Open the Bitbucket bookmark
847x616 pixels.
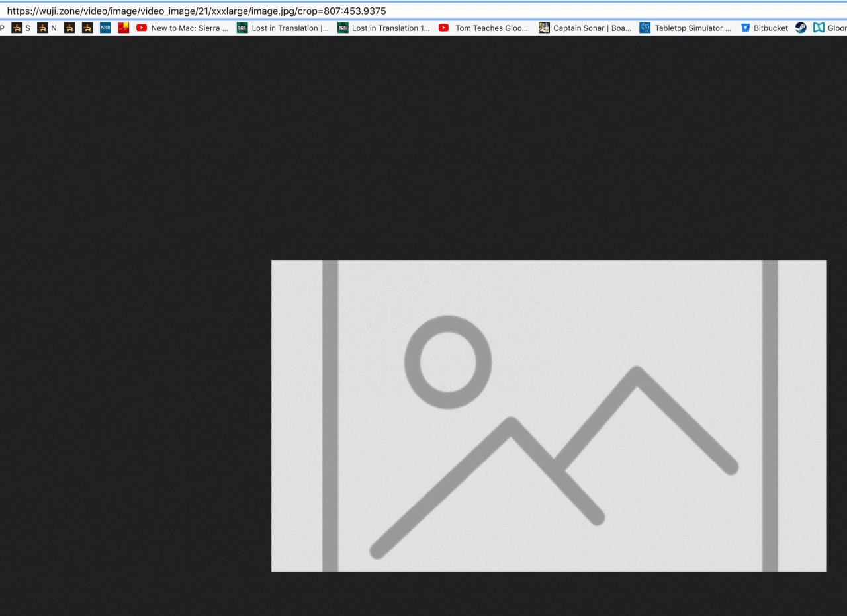[764, 28]
